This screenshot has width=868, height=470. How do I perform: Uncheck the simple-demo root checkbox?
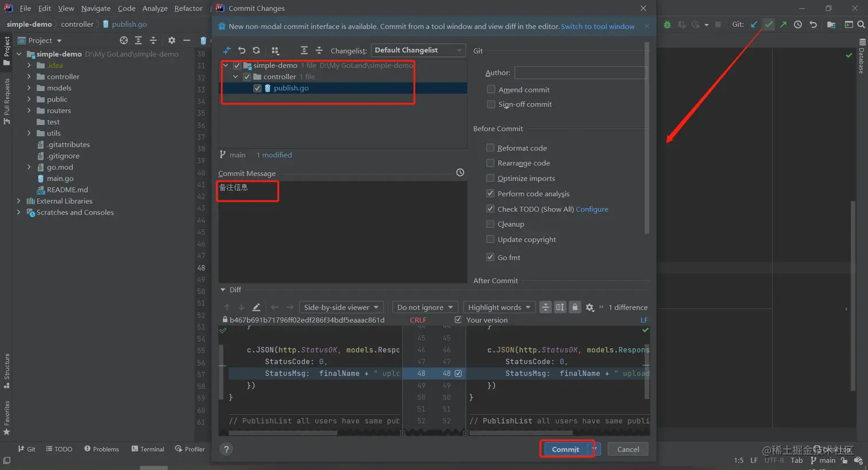(x=237, y=66)
